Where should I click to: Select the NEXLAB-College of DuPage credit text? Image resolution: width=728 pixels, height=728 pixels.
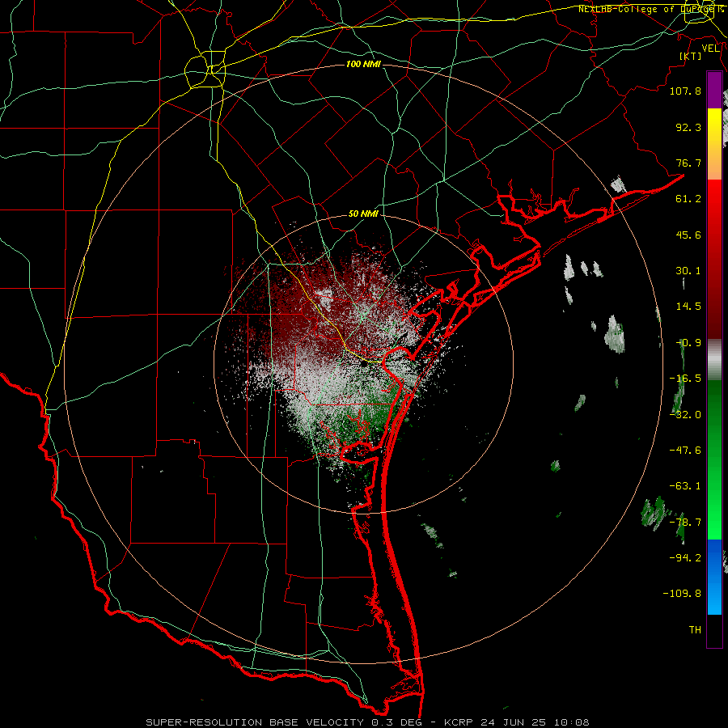click(x=650, y=9)
